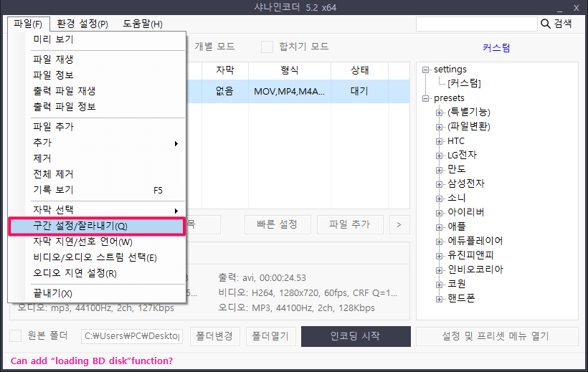Click the 형식 column header
Viewport: 588px width, 372px height.
tap(290, 70)
